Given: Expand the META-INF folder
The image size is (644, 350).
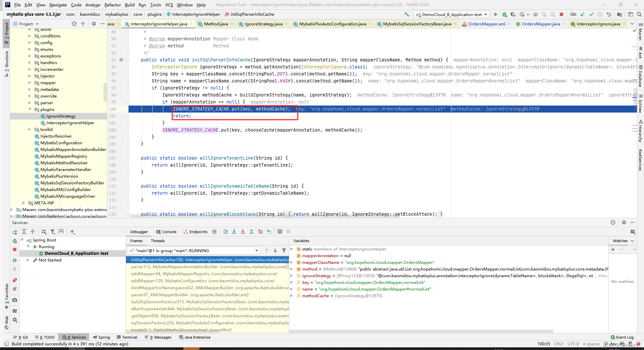Looking at the screenshot, I should (24, 203).
